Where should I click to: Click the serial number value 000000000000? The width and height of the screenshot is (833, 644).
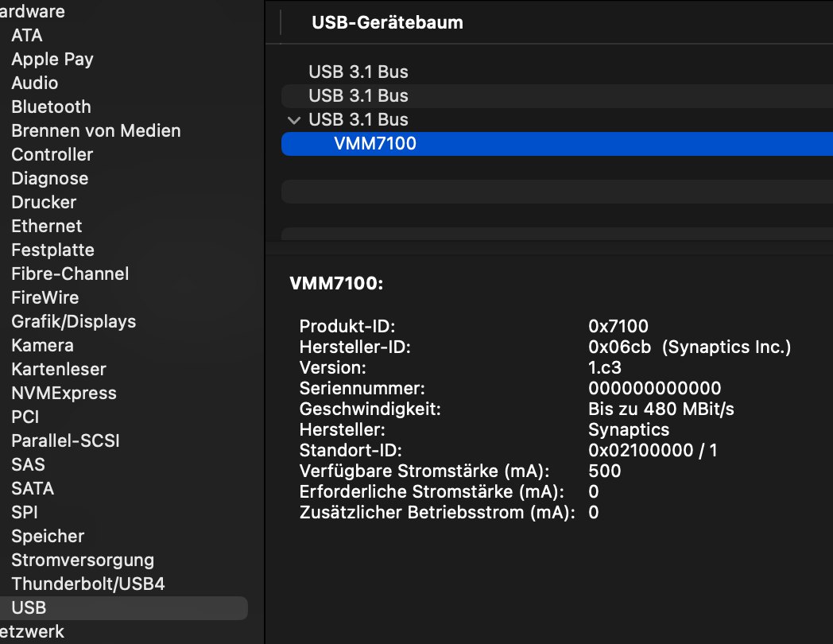coord(654,389)
